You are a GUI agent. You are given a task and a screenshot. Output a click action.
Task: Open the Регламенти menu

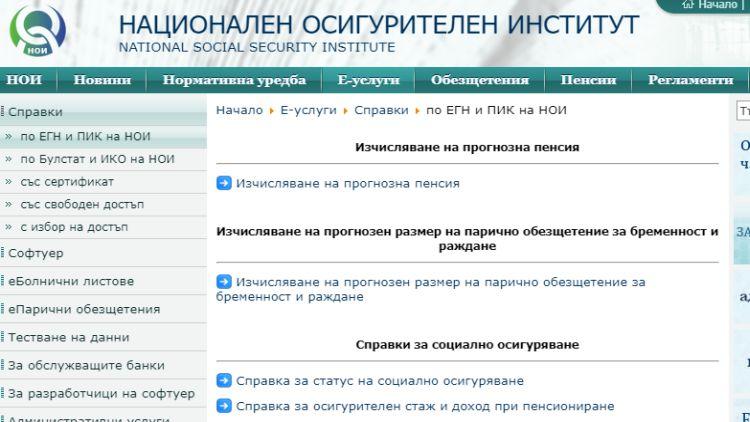[x=690, y=80]
